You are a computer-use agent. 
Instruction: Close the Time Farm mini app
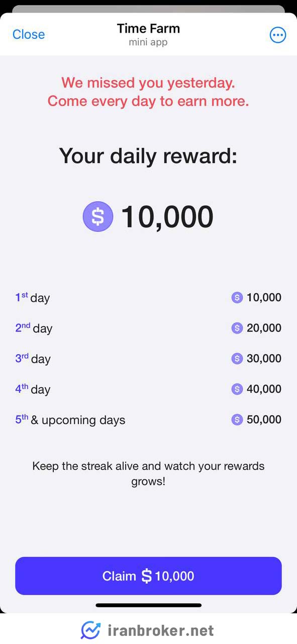click(29, 34)
